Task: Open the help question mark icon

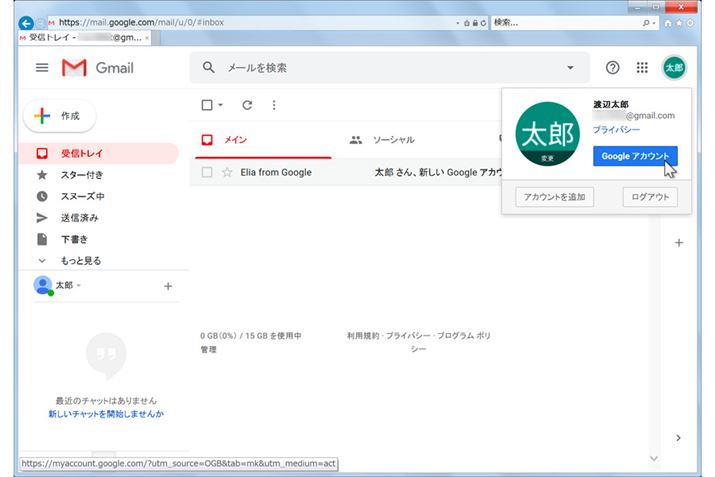Action: pos(612,68)
